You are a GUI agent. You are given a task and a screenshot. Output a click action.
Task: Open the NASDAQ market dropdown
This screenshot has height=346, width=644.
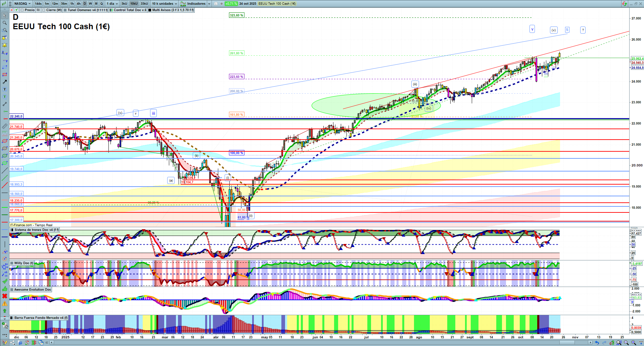pos(22,4)
